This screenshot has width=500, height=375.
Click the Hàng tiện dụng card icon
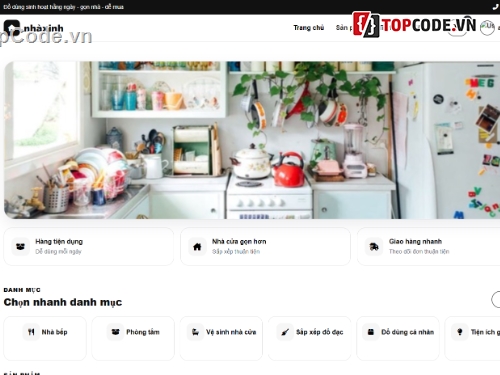[x=20, y=247]
